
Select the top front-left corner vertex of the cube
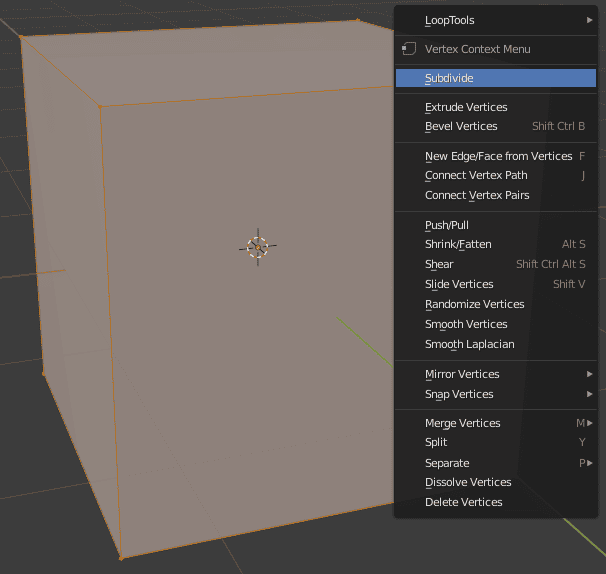pyautogui.click(x=100, y=107)
